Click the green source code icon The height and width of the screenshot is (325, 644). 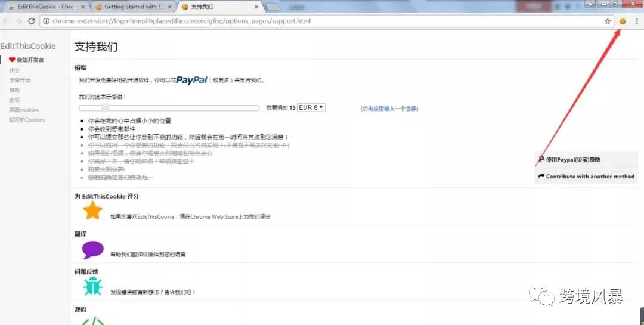tap(92, 320)
